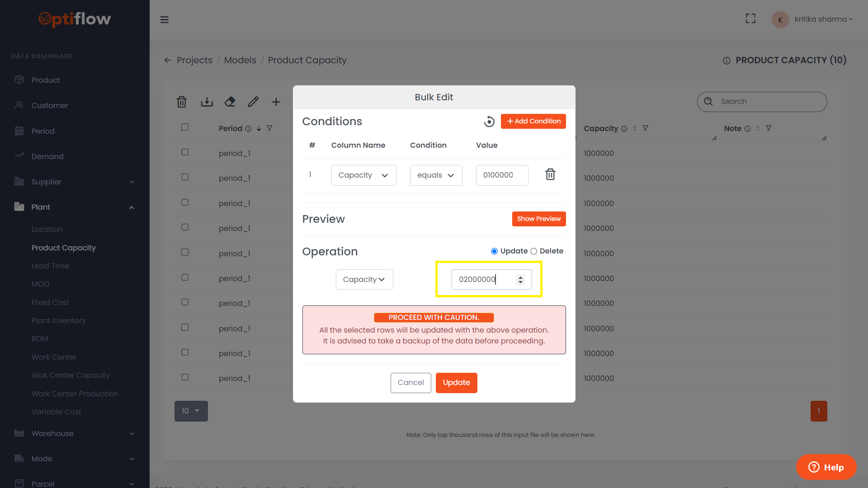Image resolution: width=868 pixels, height=488 pixels.
Task: Click the operation value number input field
Action: (484, 280)
